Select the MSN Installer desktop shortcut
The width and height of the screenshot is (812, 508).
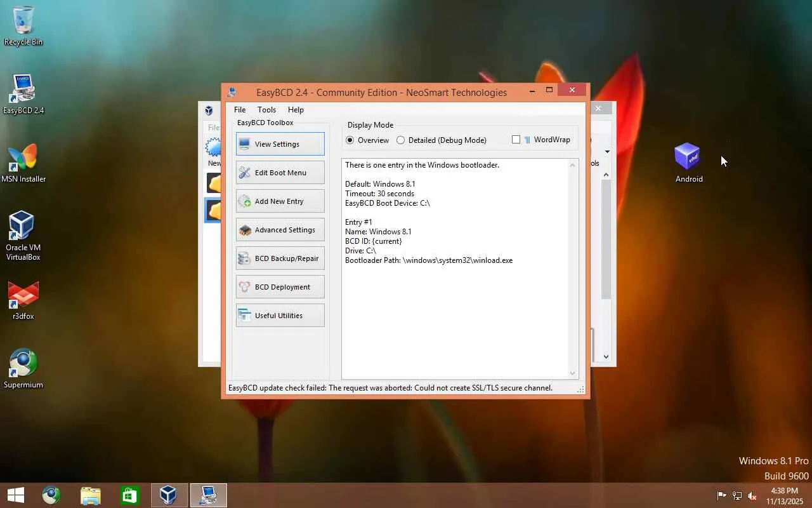[23, 163]
